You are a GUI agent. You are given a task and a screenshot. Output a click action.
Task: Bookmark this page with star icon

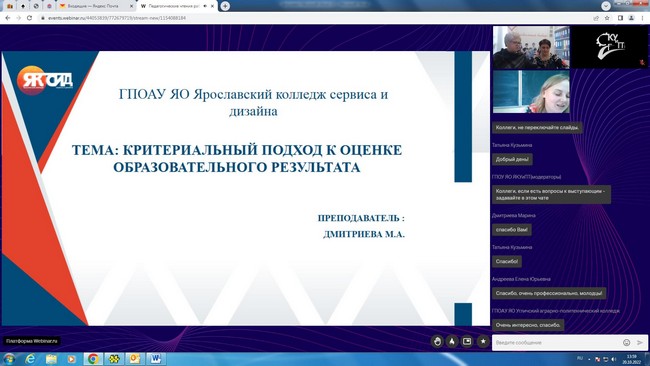pos(607,18)
